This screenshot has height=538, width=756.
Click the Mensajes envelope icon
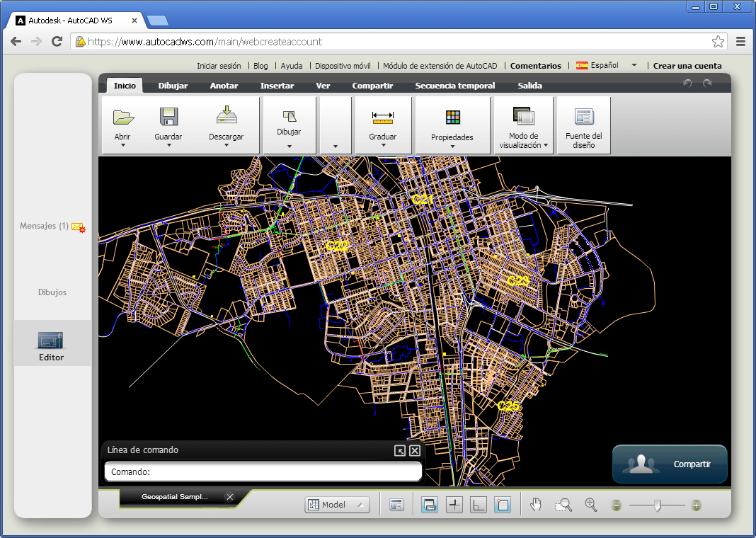79,227
